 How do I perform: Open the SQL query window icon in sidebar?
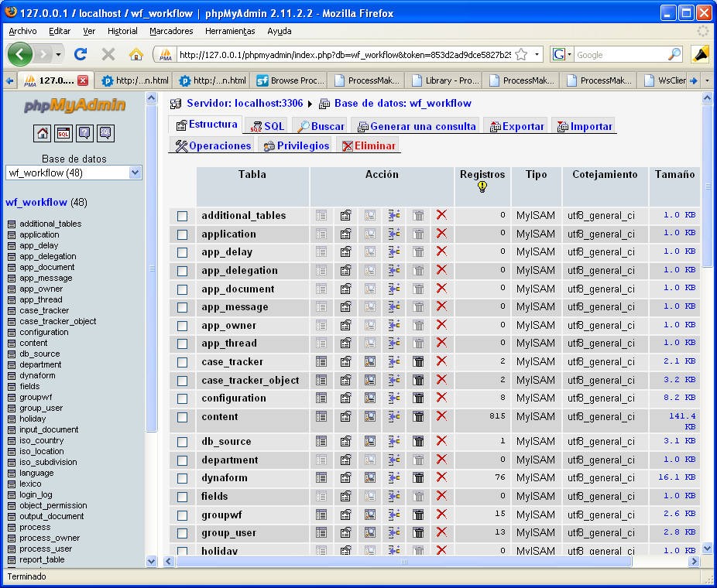coord(63,134)
